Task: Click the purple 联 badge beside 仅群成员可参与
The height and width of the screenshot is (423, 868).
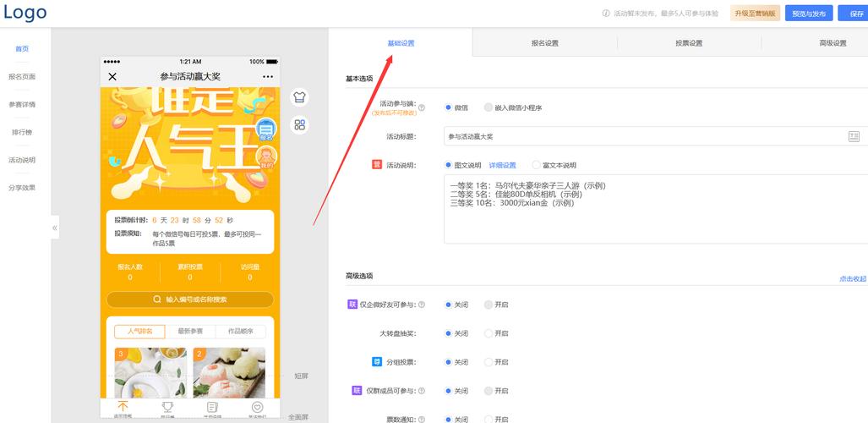Action: coord(357,391)
